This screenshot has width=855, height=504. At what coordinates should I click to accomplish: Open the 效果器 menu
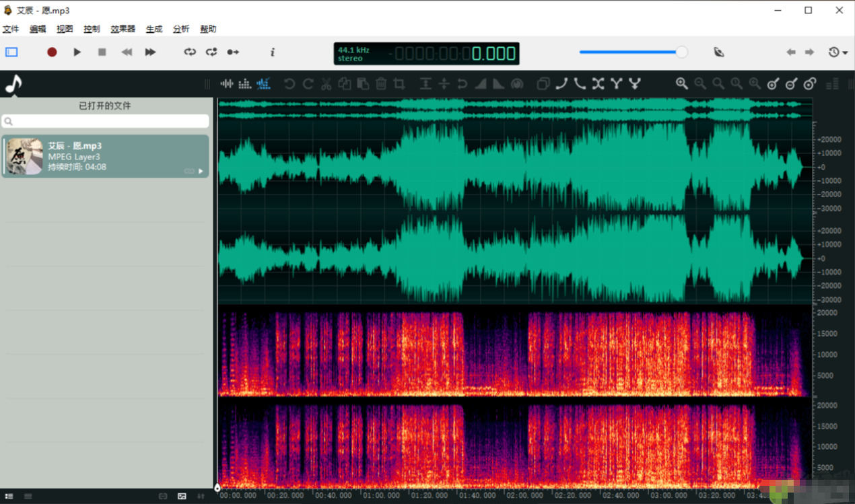123,29
